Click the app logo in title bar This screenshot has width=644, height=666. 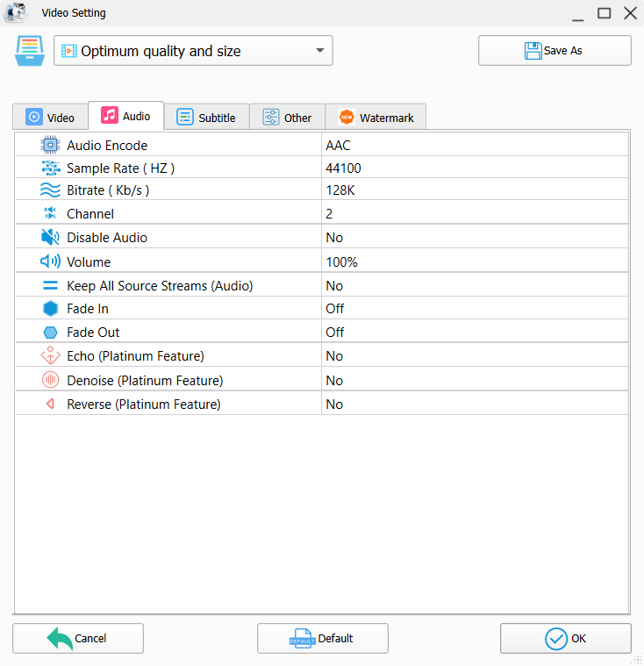point(16,12)
